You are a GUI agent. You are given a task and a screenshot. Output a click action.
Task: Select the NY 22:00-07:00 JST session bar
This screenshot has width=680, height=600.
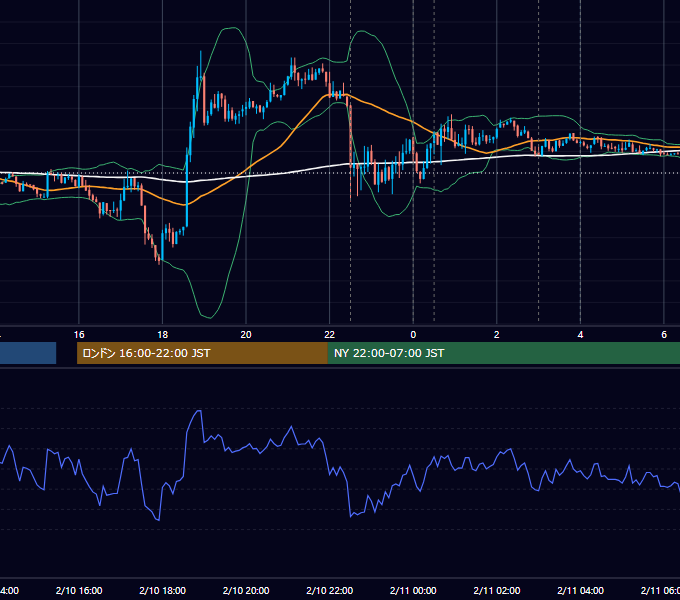click(x=503, y=353)
